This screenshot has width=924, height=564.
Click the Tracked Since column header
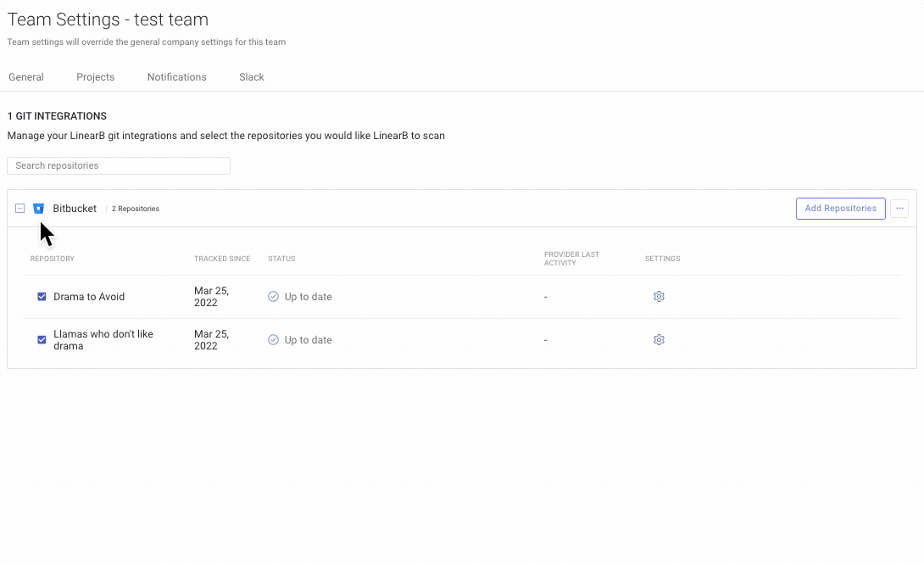point(222,259)
